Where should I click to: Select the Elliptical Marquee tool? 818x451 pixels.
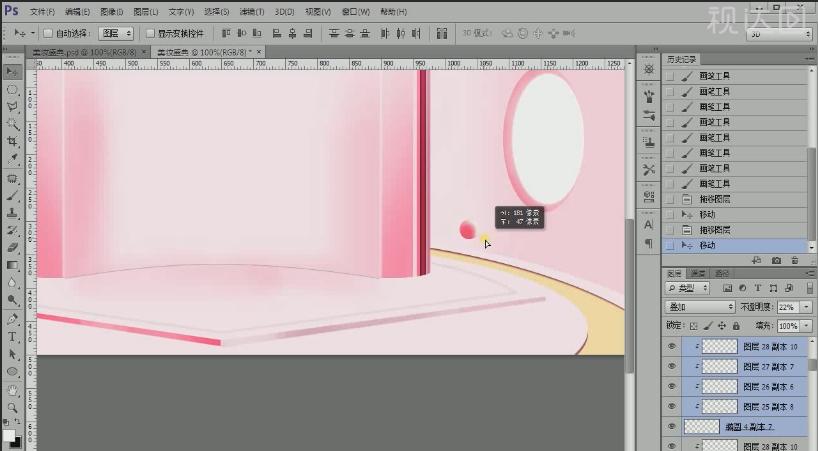(12, 89)
